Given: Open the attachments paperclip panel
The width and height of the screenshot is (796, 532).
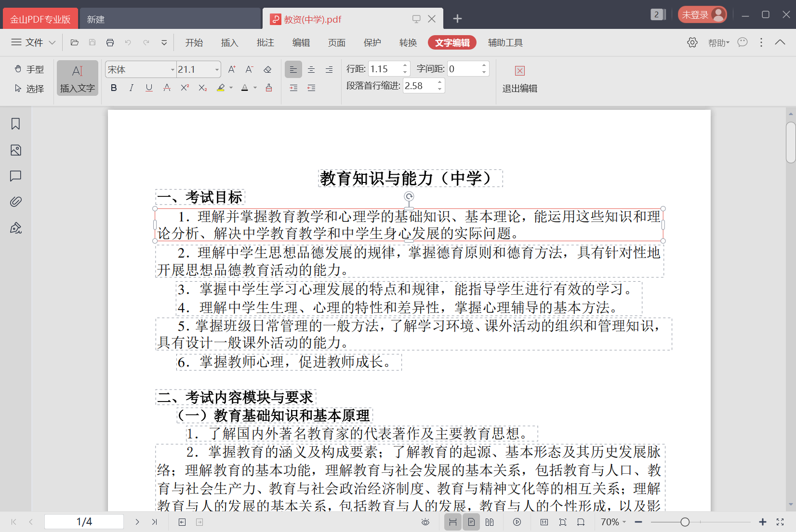Looking at the screenshot, I should pyautogui.click(x=15, y=202).
